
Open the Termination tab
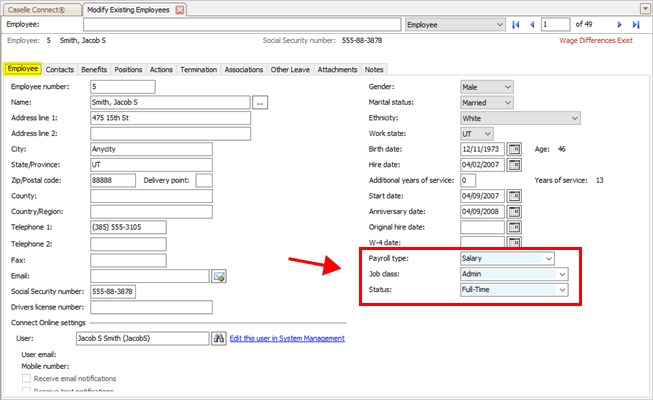point(199,70)
